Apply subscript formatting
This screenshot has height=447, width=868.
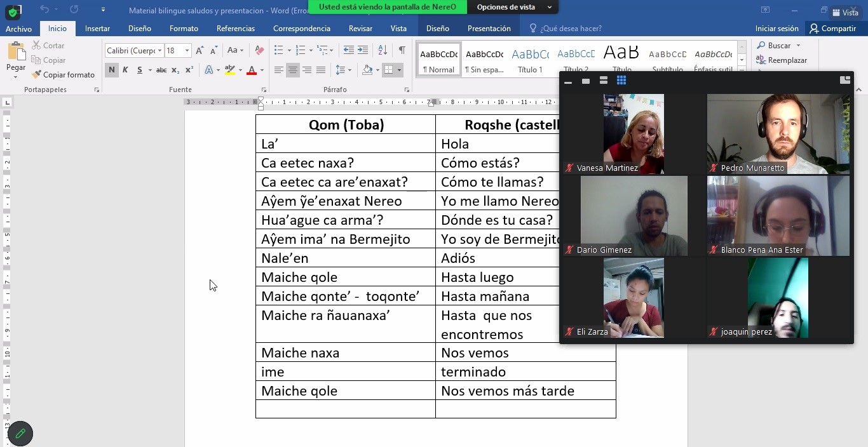coord(175,70)
